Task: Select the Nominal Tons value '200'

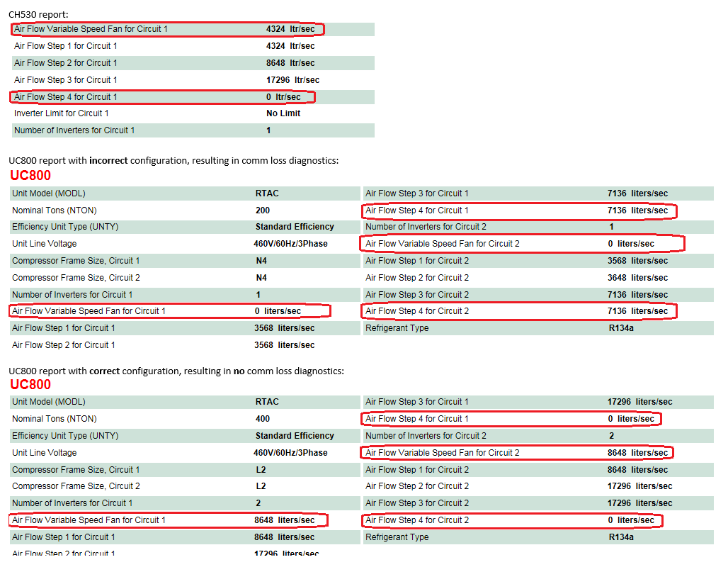Action: (x=263, y=210)
